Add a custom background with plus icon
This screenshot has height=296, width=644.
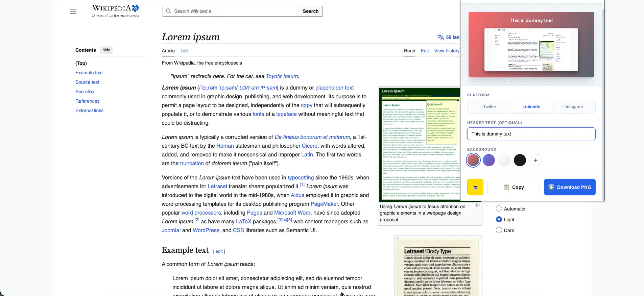(535, 160)
